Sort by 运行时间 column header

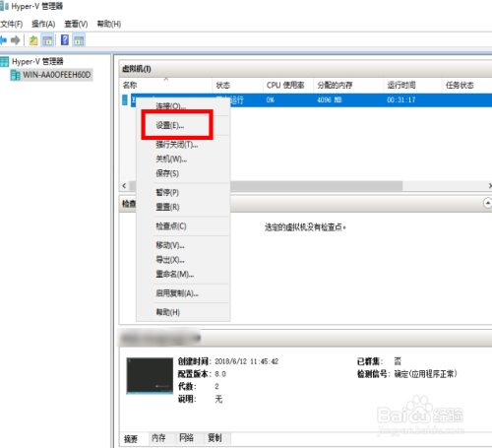tap(412, 86)
